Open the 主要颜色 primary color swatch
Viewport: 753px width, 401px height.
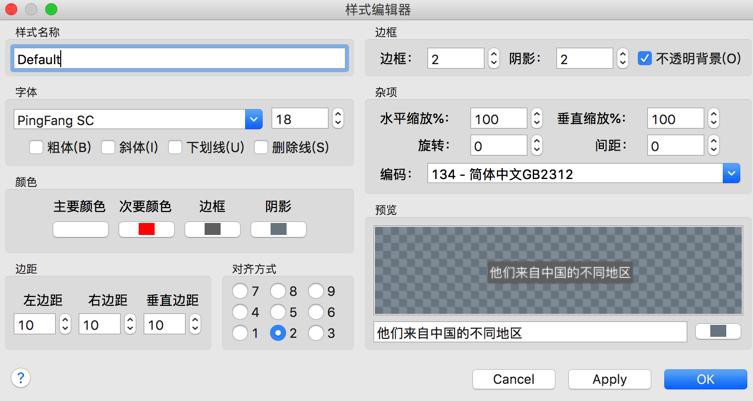coord(80,229)
